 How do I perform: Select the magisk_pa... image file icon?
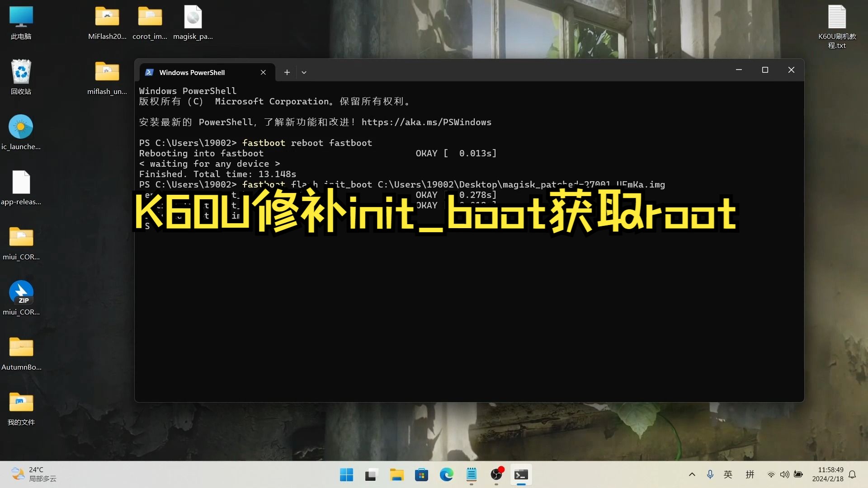[193, 23]
